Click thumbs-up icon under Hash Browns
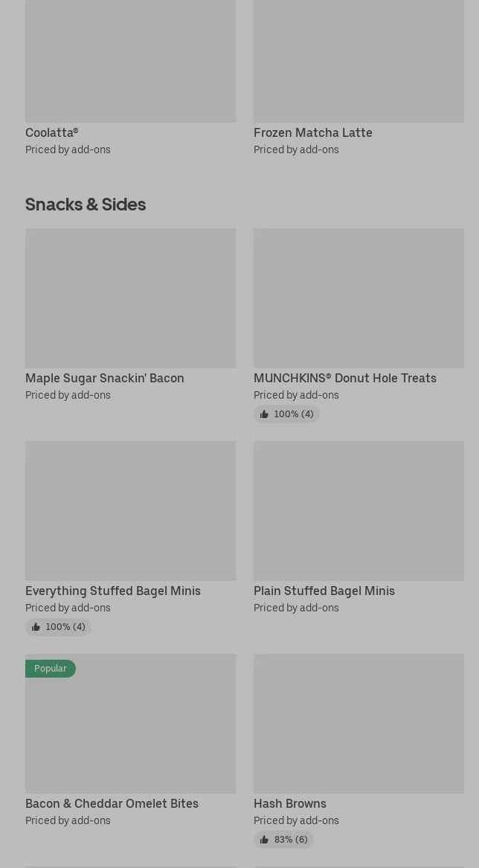The image size is (479, 868). point(264,840)
